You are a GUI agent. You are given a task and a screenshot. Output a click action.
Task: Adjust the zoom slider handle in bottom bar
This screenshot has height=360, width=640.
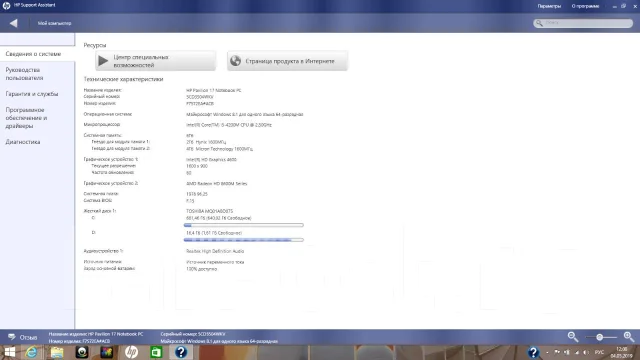599,337
